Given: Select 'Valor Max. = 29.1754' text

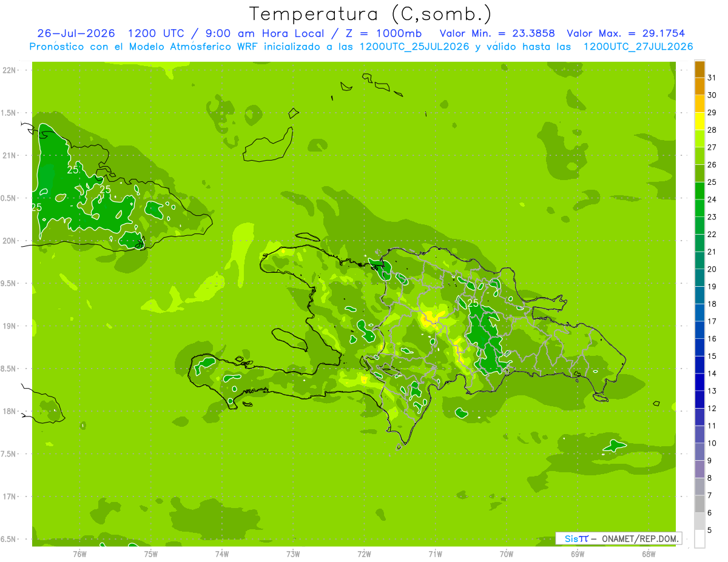Looking at the screenshot, I should [626, 33].
